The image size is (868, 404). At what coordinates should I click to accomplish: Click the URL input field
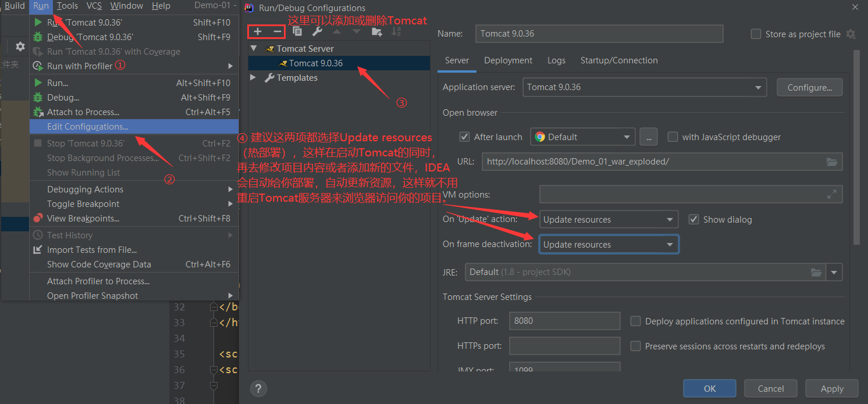(x=662, y=162)
